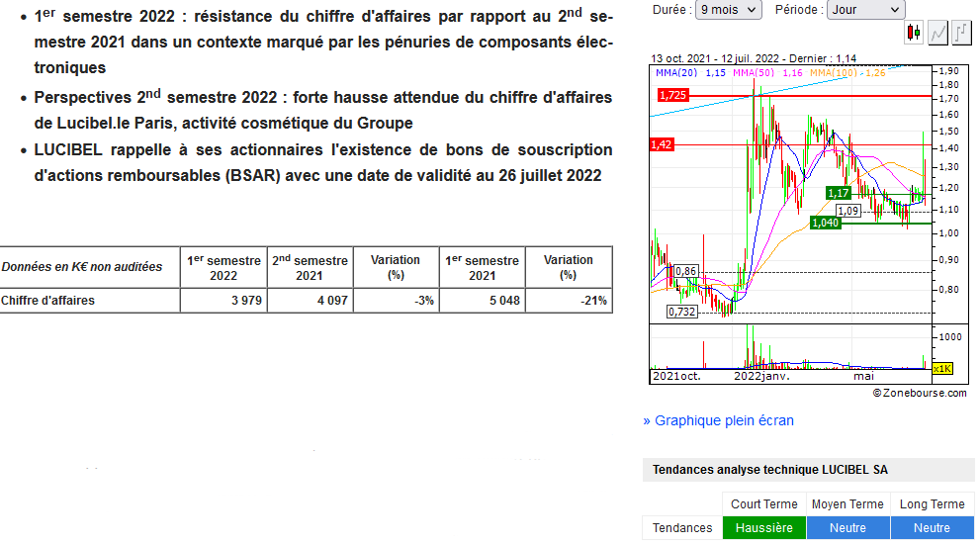Click the 1,42 red resistance label
This screenshot has height=545, width=980.
point(662,144)
